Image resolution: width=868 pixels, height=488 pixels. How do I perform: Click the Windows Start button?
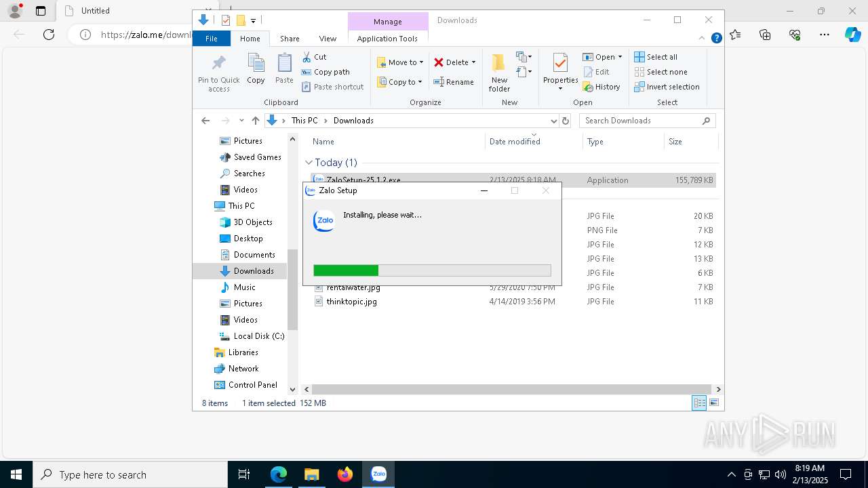16,474
